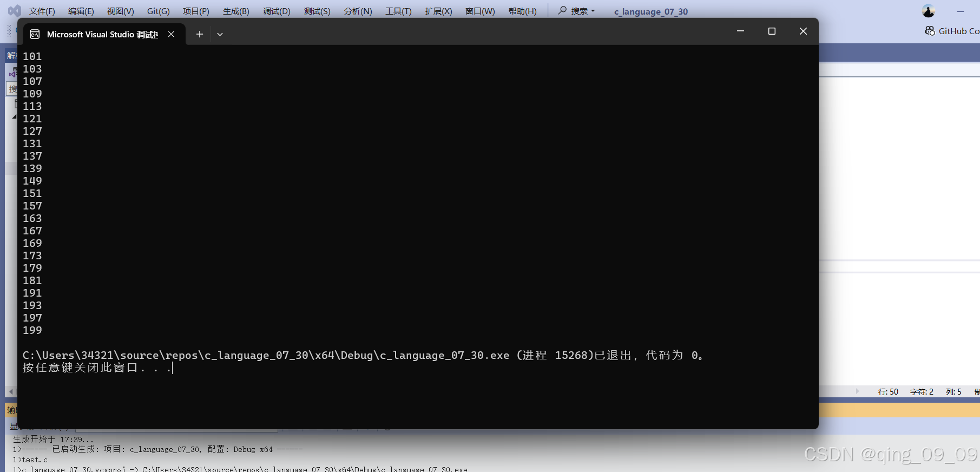Click the Visual Studio logo icon
Screen dimensions: 980x472
click(15, 11)
